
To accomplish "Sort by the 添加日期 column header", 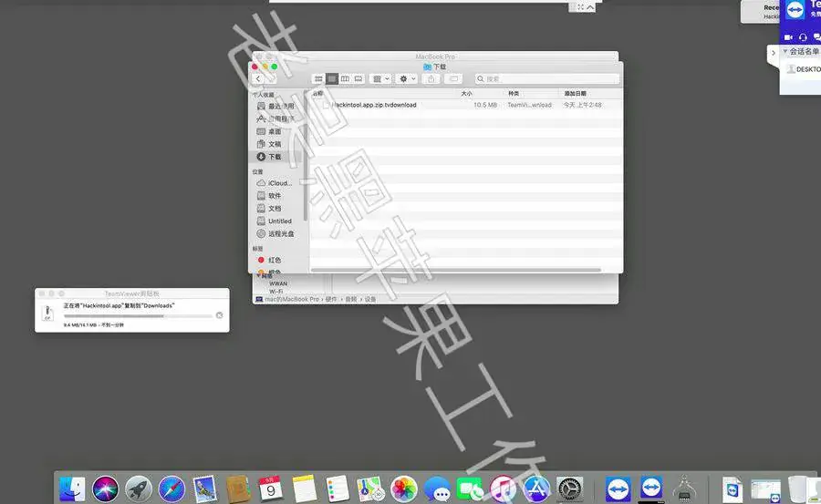I will (x=575, y=93).
